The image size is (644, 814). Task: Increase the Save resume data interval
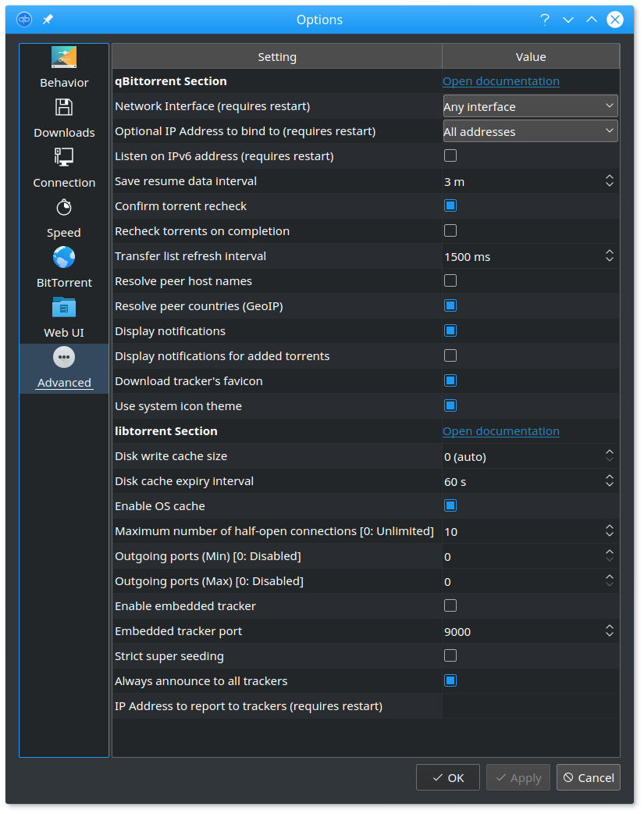(x=610, y=177)
